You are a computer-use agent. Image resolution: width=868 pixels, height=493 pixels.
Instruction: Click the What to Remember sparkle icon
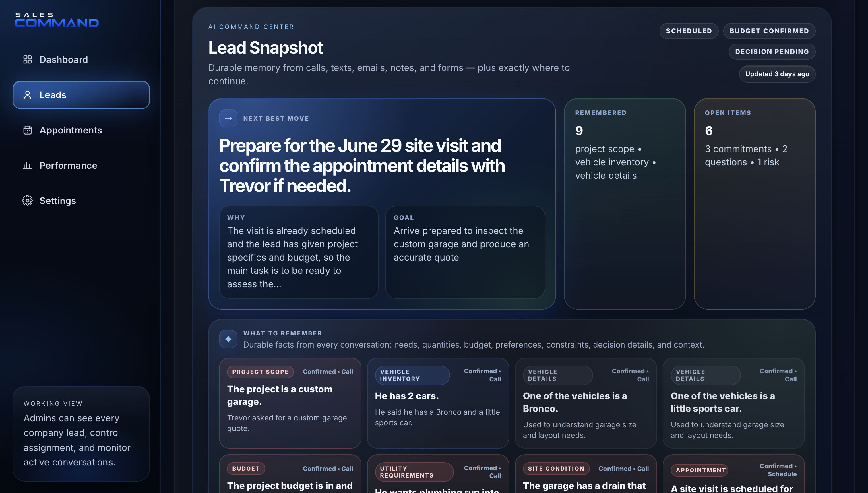pyautogui.click(x=228, y=339)
